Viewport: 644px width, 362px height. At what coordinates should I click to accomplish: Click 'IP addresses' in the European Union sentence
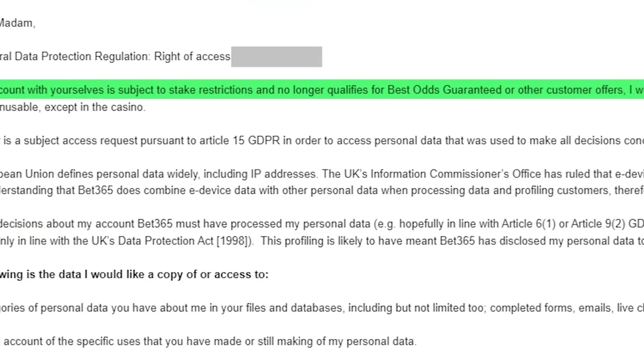pyautogui.click(x=284, y=174)
